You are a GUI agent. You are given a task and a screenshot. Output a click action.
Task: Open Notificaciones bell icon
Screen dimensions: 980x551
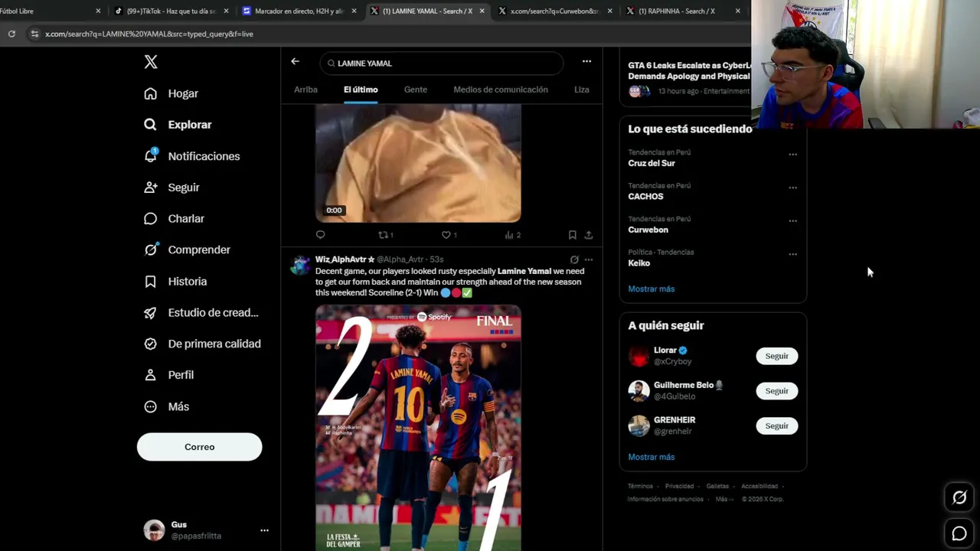tap(151, 155)
